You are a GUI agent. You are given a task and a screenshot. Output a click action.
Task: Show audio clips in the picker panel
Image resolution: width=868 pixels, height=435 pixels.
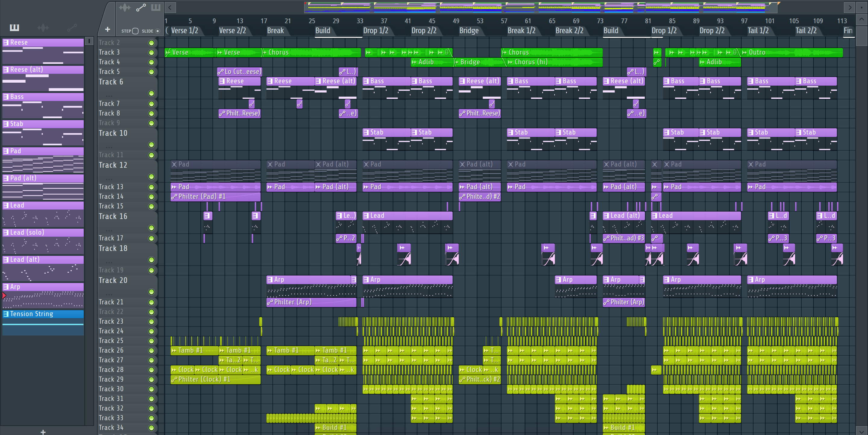click(x=43, y=28)
